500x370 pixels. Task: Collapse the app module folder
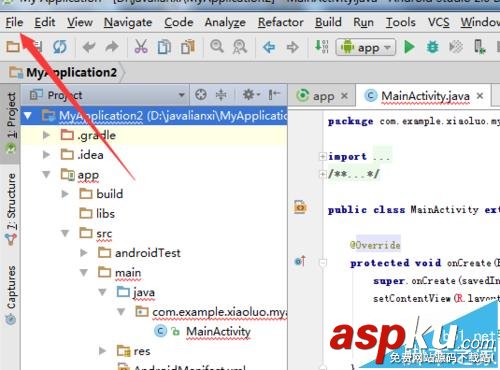pyautogui.click(x=46, y=174)
